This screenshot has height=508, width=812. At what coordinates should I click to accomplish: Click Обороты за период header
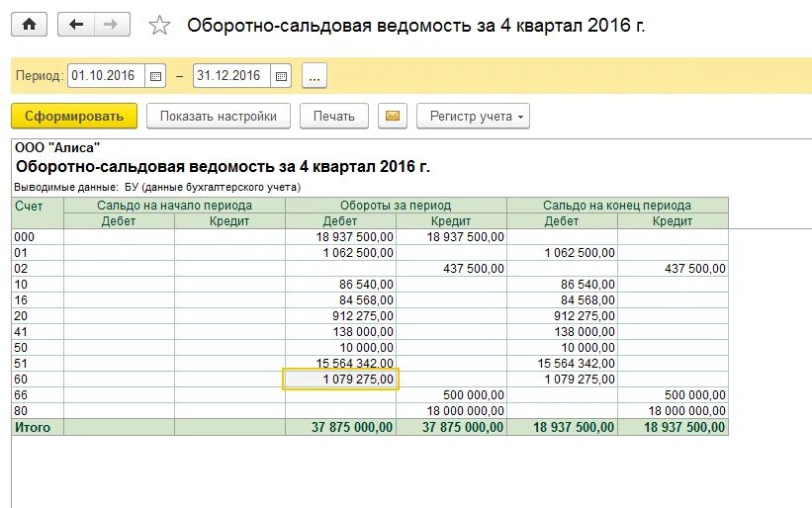[396, 206]
